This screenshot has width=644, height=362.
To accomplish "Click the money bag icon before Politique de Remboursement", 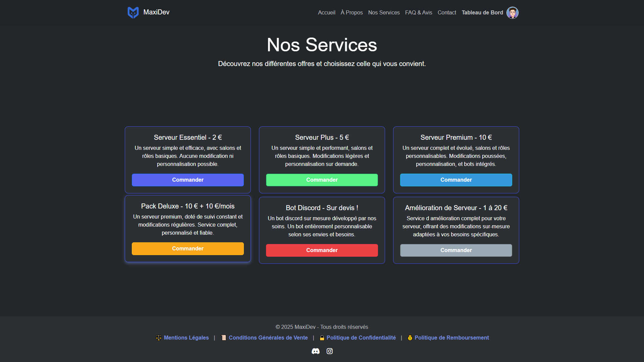I will (410, 338).
